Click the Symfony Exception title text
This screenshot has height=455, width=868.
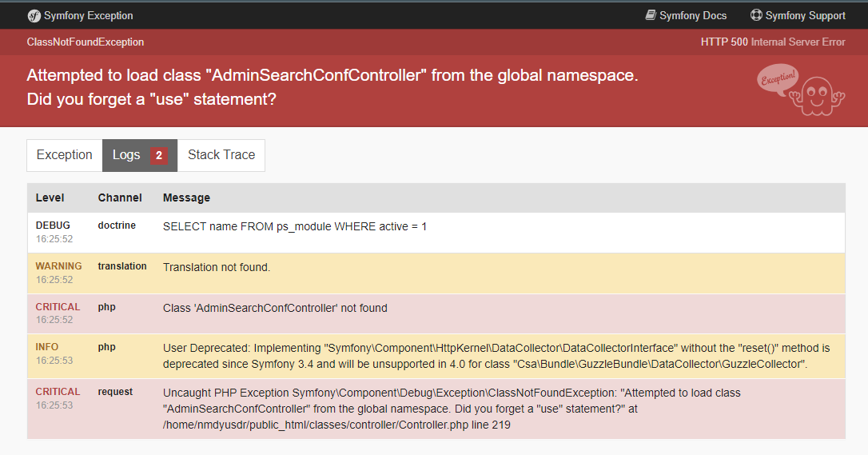click(89, 15)
